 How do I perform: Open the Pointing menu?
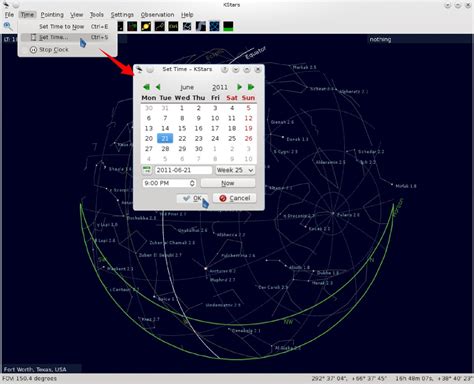click(x=52, y=15)
